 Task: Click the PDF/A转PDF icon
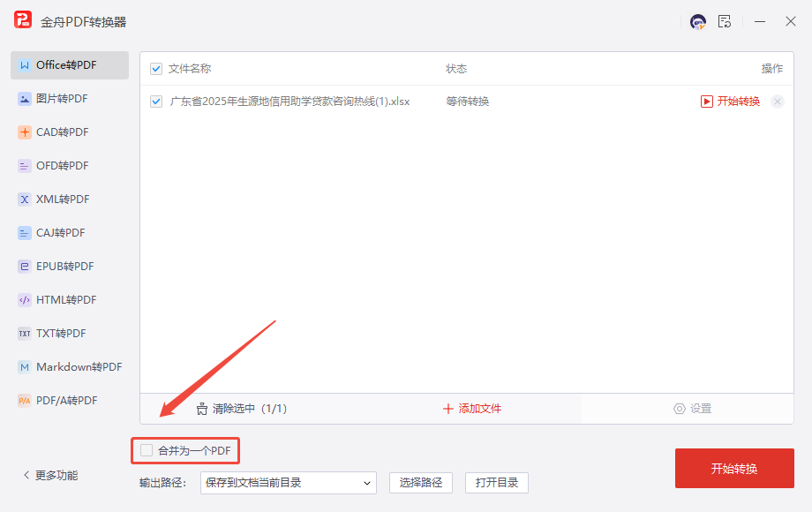(x=25, y=401)
